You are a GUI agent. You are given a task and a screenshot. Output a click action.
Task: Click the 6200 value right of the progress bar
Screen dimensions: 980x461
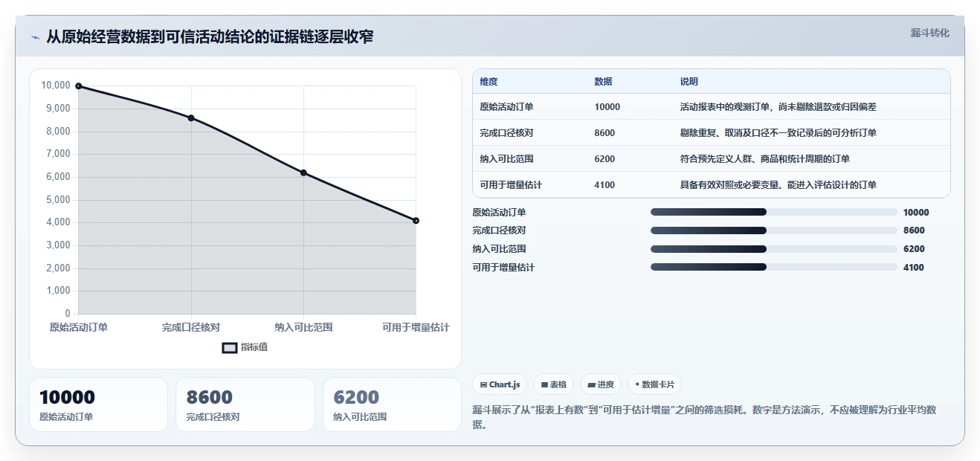point(914,249)
